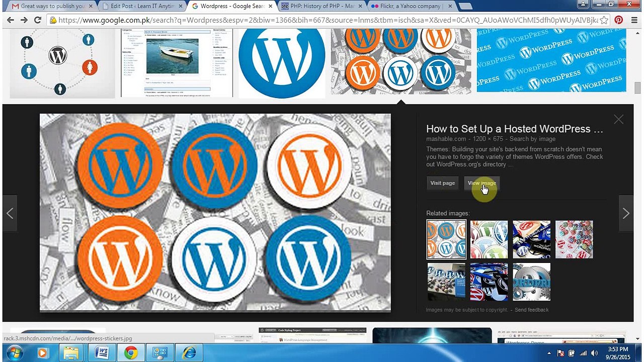Select first related image with orange-blue stickers
644x362 pixels.
446,239
